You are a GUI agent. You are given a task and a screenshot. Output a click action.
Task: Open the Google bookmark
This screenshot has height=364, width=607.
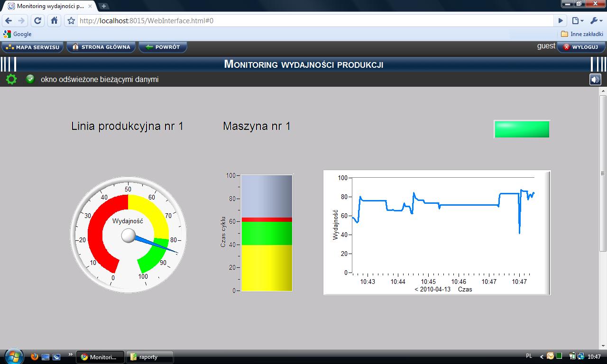pos(18,34)
